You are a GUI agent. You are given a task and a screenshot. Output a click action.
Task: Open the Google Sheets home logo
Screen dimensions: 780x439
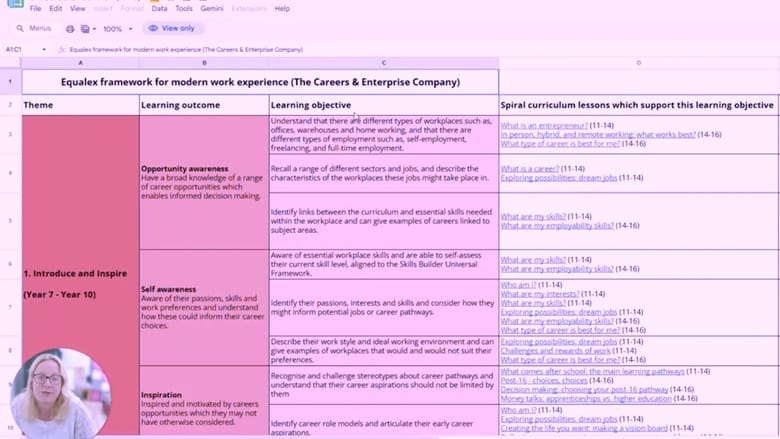pos(15,3)
